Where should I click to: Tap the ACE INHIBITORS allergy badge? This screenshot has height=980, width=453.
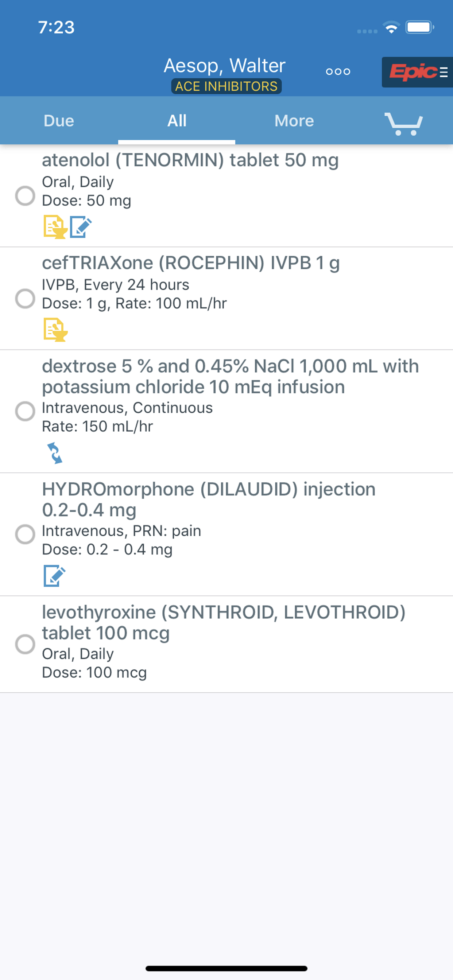tap(226, 86)
